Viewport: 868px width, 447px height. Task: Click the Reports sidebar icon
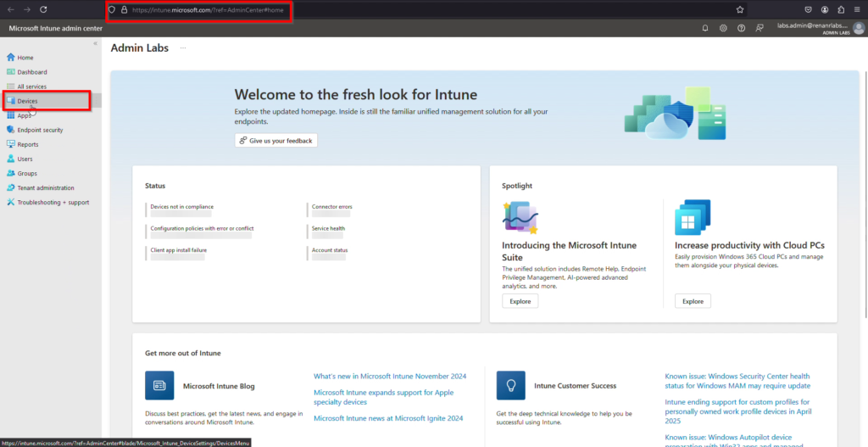pos(10,144)
